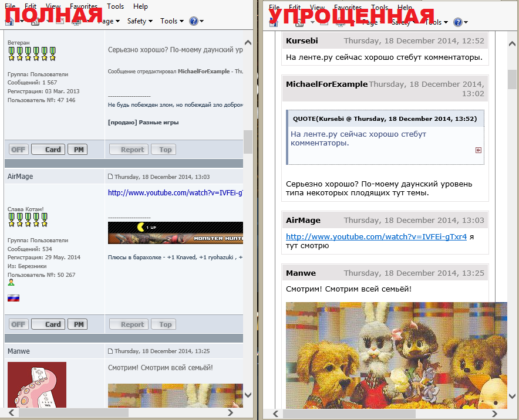
Task: Open the Tools menu in the left window menu bar
Action: pos(115,6)
